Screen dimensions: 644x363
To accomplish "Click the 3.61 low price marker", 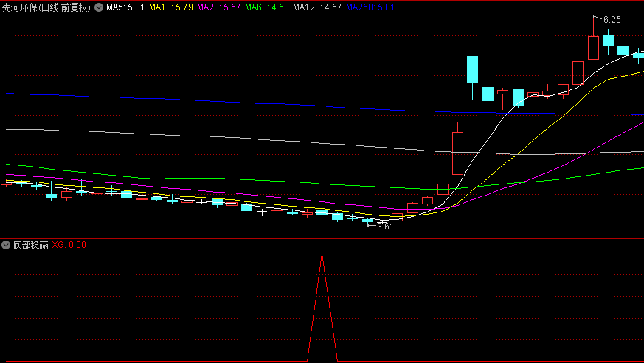I will 385,227.
